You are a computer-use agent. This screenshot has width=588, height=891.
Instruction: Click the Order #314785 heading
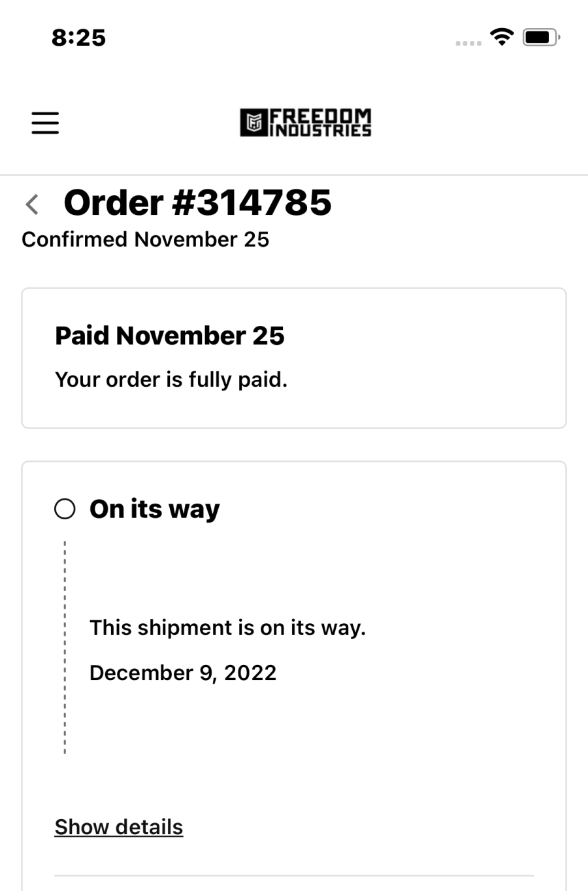point(197,202)
